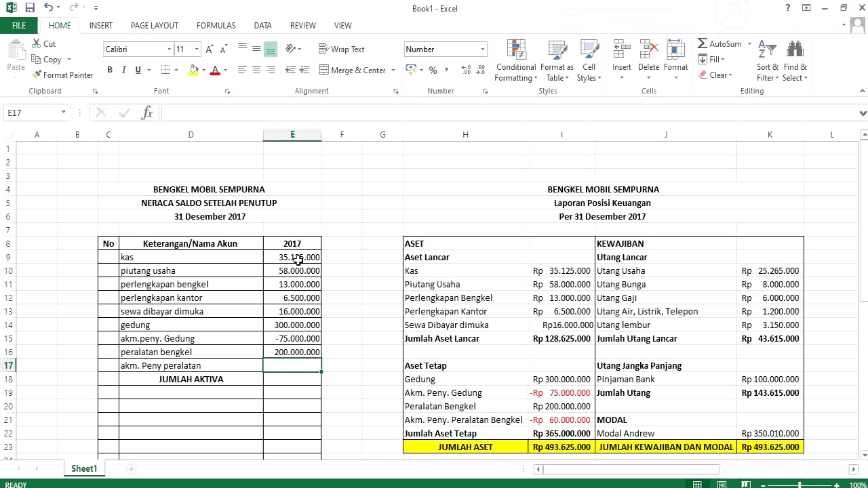This screenshot has width=868, height=488.
Task: Open the font name Calibri dropdown
Action: tap(169, 49)
